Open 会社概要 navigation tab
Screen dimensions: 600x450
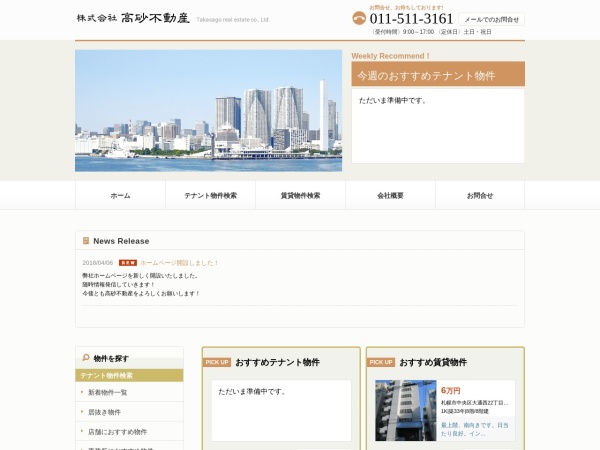point(390,196)
